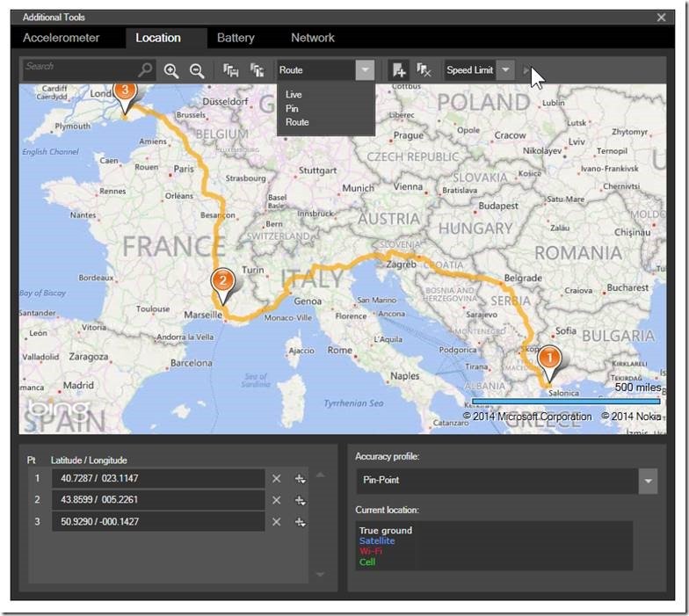The height and width of the screenshot is (616, 689).
Task: Open the Speed Limit dropdown
Action: point(504,70)
